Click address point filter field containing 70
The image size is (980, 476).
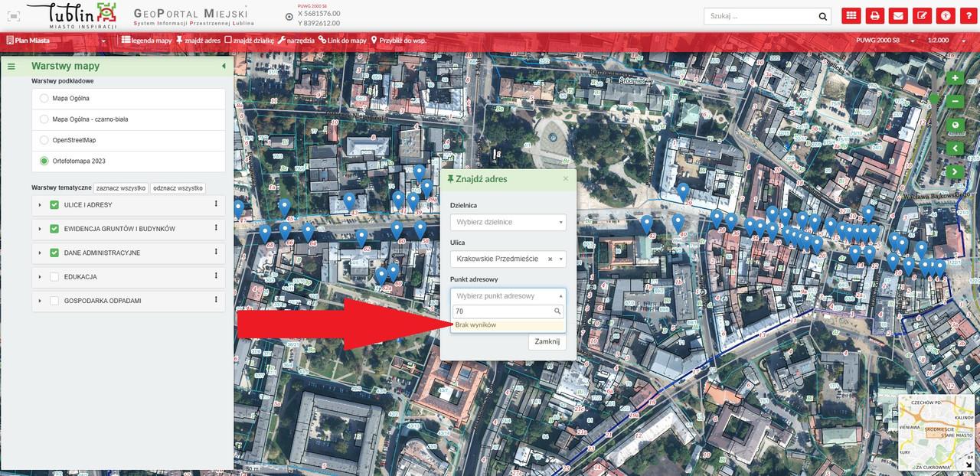(508, 311)
